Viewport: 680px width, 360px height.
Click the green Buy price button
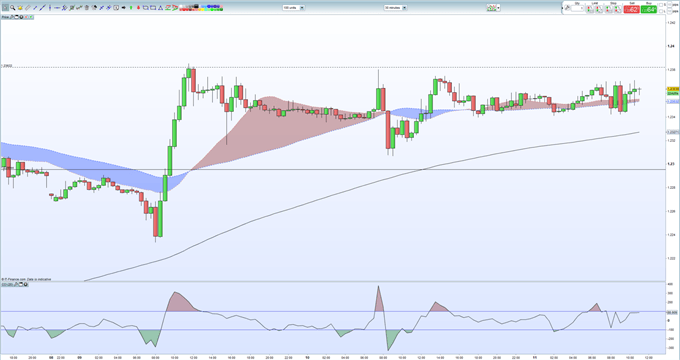(x=649, y=9)
